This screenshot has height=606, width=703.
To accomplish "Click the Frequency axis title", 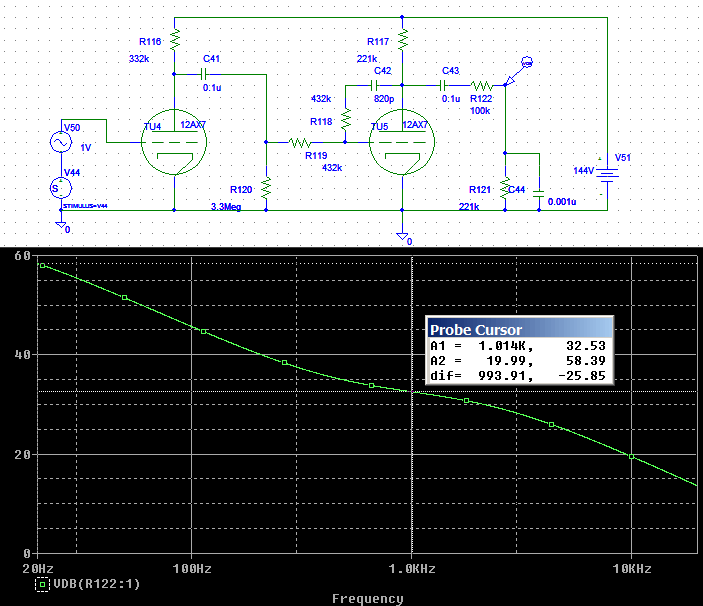I will coord(368,598).
